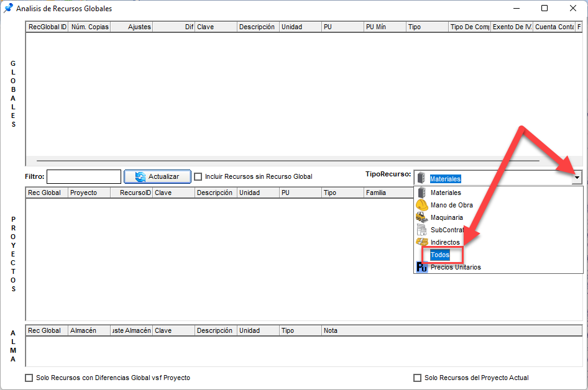Select Todos from the resource type list
This screenshot has height=390, width=588.
coord(440,255)
